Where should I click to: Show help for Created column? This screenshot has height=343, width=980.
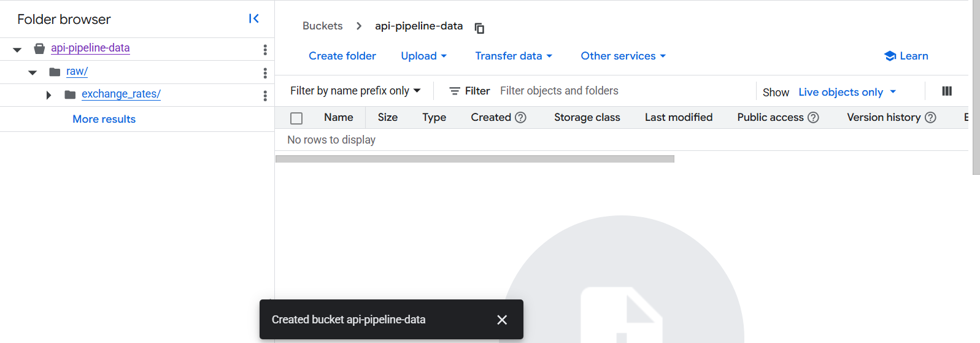pyautogui.click(x=520, y=117)
